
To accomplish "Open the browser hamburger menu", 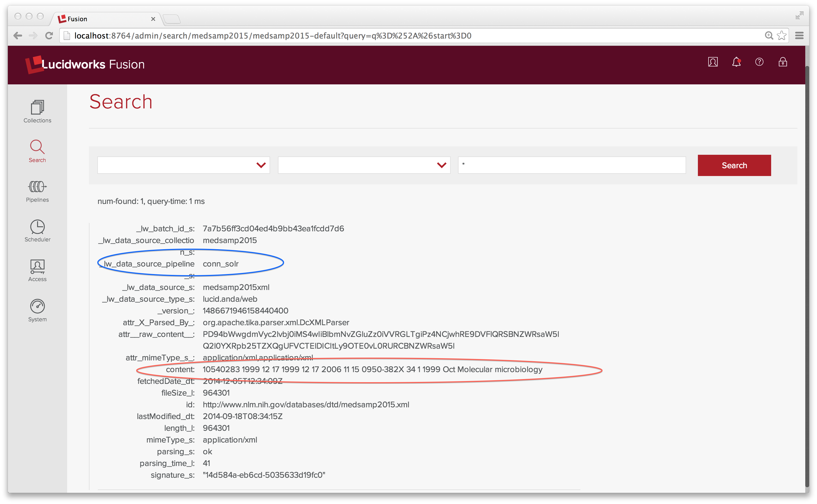I will pos(799,36).
